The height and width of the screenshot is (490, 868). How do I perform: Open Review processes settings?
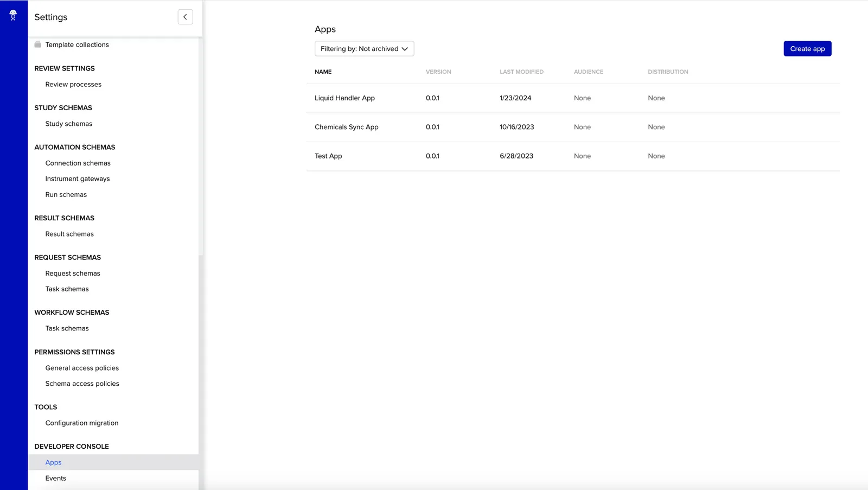click(73, 84)
